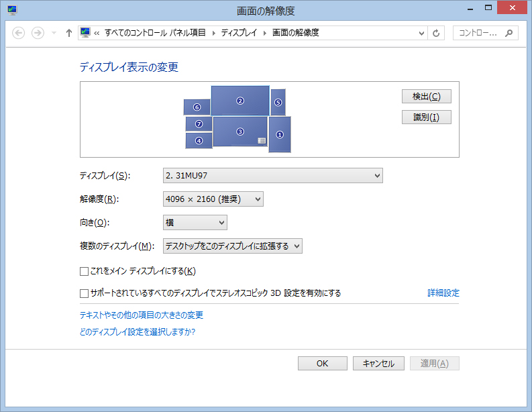Open the 複数のディスプレイ dropdown
Viewport: 532px width, 412px height.
[232, 246]
